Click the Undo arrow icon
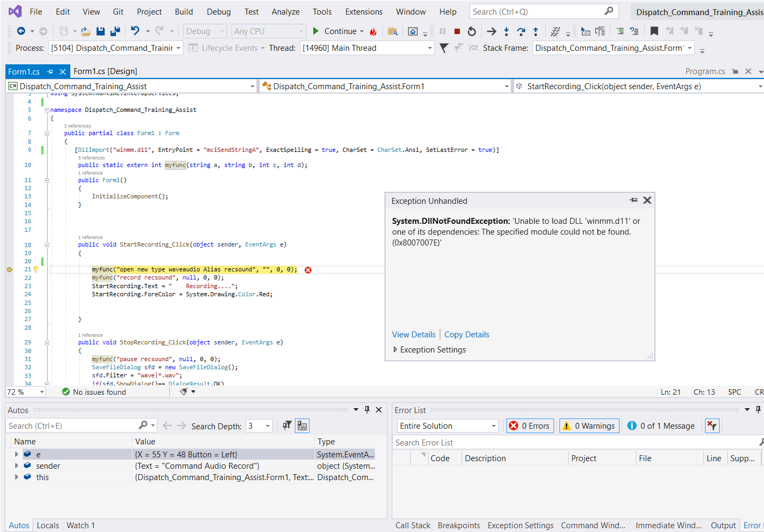 135,31
